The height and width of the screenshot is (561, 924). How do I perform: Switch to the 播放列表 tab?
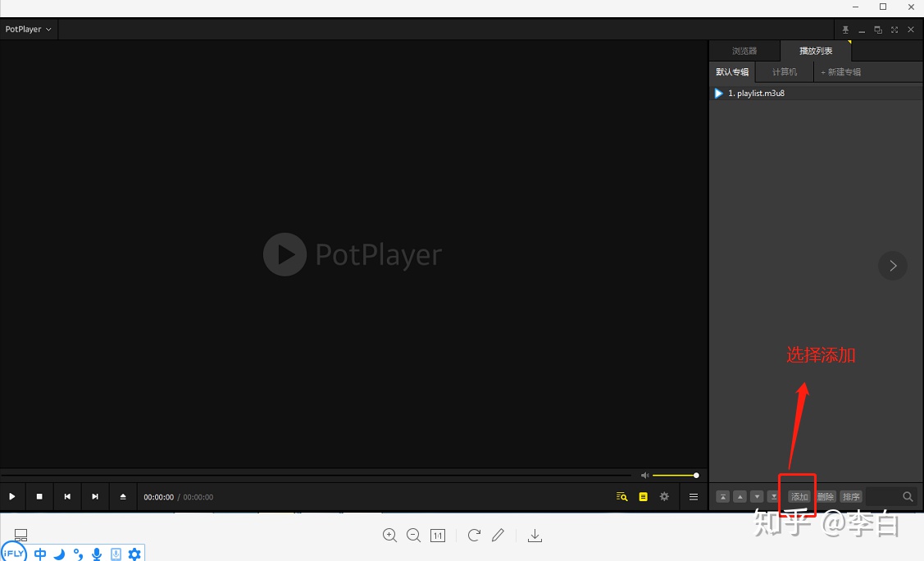point(816,51)
